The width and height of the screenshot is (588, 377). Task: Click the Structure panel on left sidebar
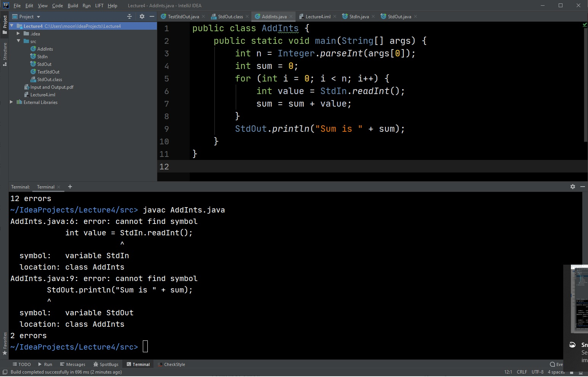[5, 51]
